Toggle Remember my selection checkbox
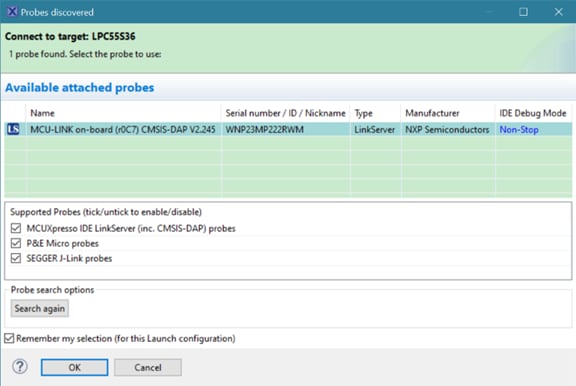The image size is (576, 386). coord(9,338)
